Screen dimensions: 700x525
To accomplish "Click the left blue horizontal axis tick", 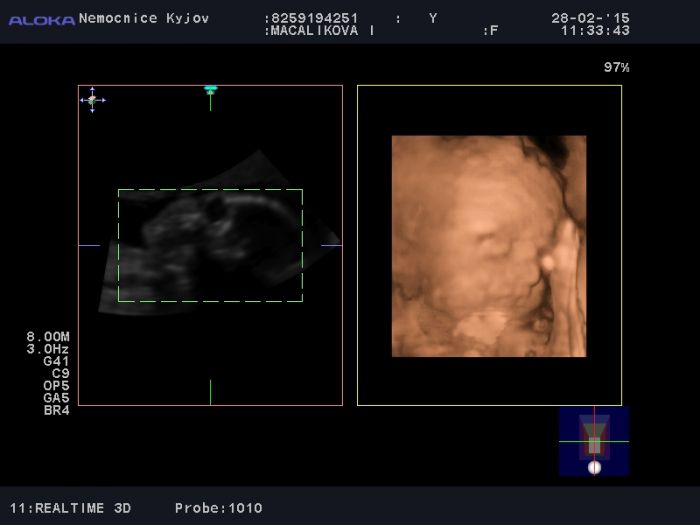I will (x=89, y=245).
